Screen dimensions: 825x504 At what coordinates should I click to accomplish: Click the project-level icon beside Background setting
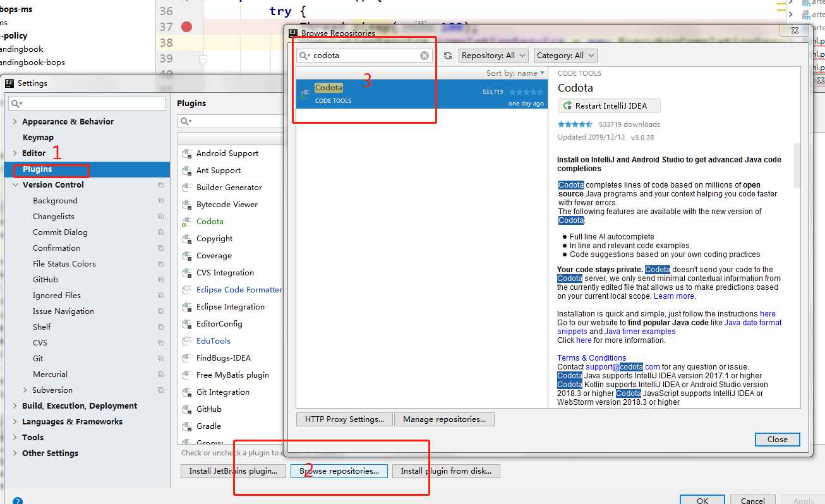coord(161,201)
